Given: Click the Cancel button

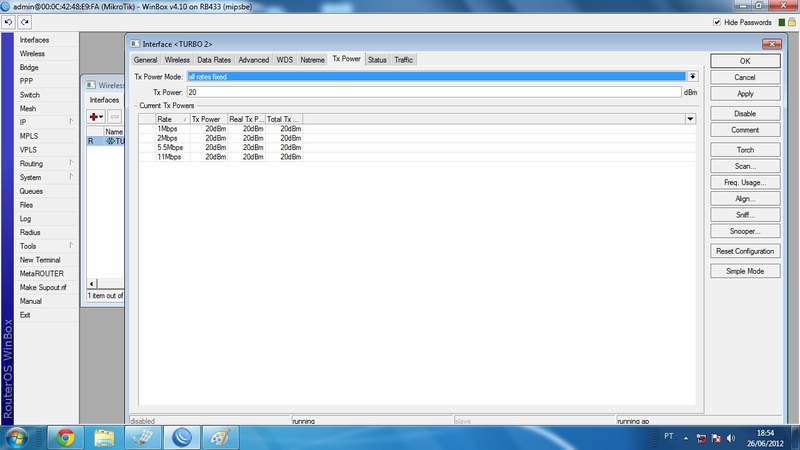Looking at the screenshot, I should [745, 77].
